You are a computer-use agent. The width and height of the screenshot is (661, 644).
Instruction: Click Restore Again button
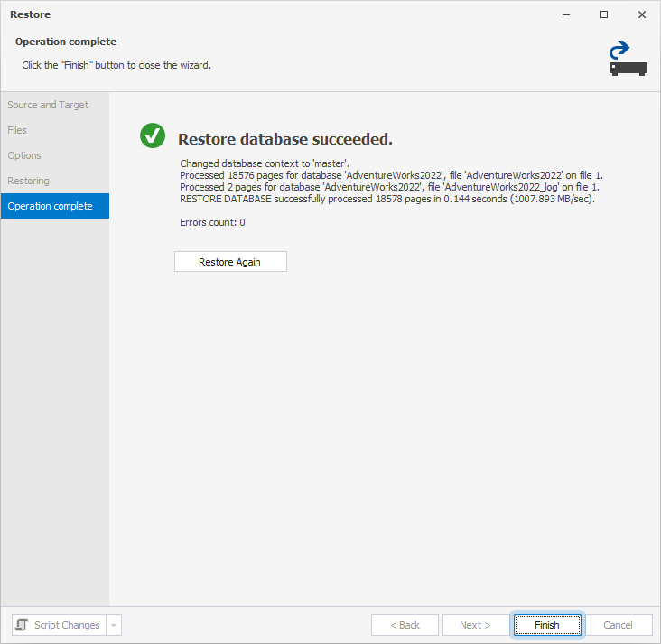230,261
